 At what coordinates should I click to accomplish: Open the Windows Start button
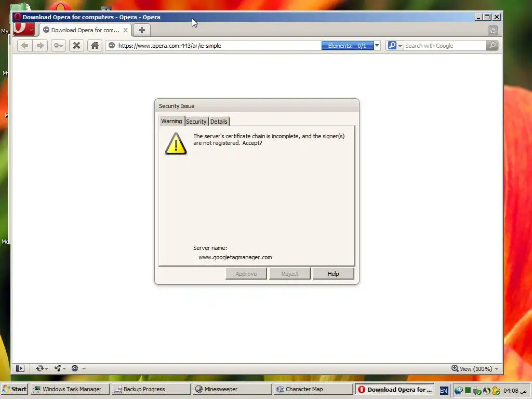tap(14, 389)
